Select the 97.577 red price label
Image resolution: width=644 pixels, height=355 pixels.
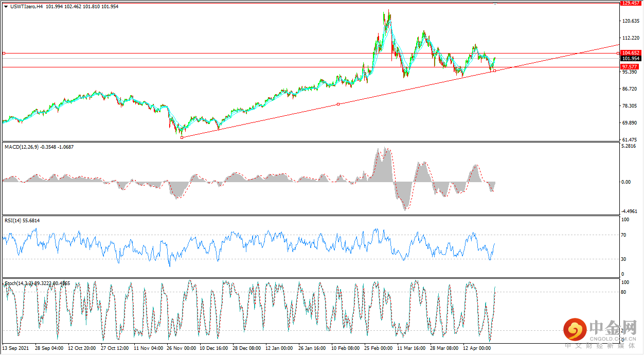click(x=630, y=67)
